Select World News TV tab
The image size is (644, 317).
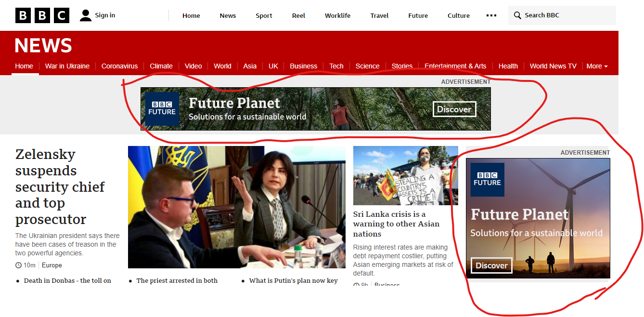[553, 66]
